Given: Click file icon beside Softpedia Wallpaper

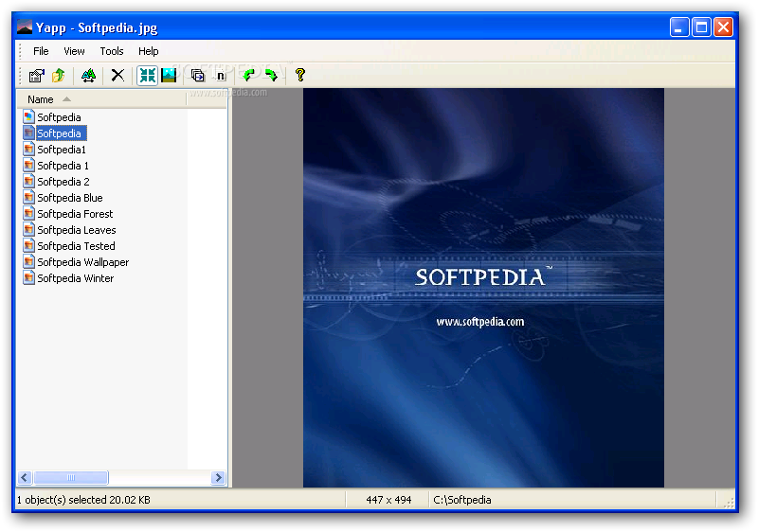Looking at the screenshot, I should click(29, 261).
